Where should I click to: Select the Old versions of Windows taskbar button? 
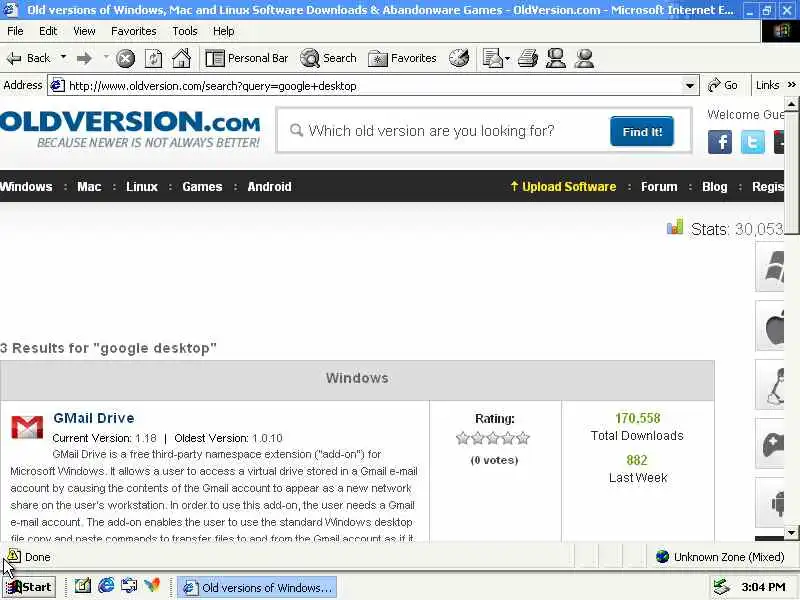257,588
